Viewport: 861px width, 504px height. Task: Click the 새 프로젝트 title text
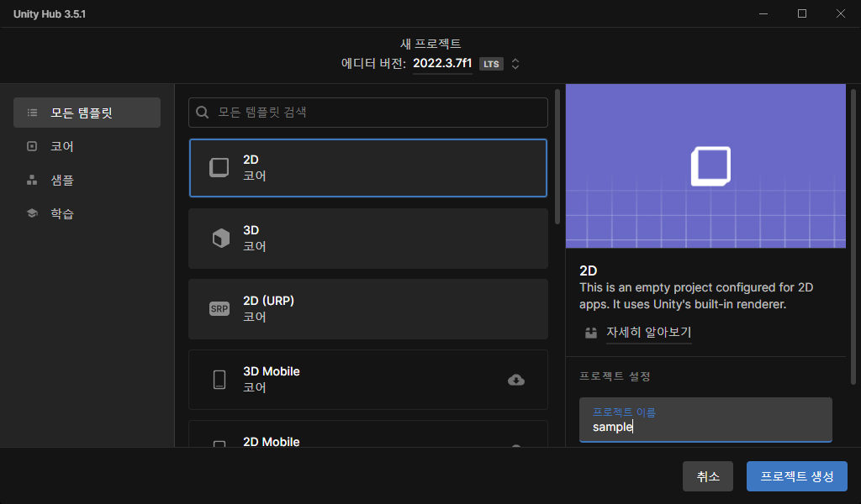430,44
